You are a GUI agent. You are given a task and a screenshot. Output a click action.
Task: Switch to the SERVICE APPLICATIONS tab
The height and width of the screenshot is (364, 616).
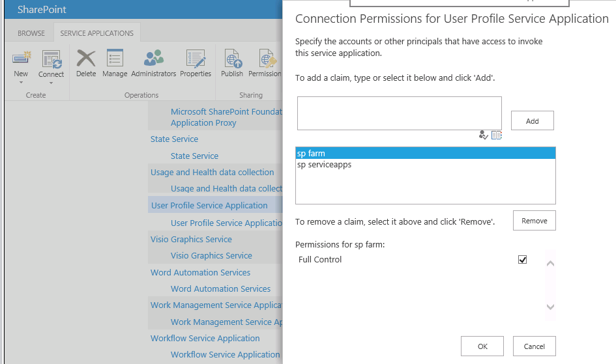(x=96, y=33)
